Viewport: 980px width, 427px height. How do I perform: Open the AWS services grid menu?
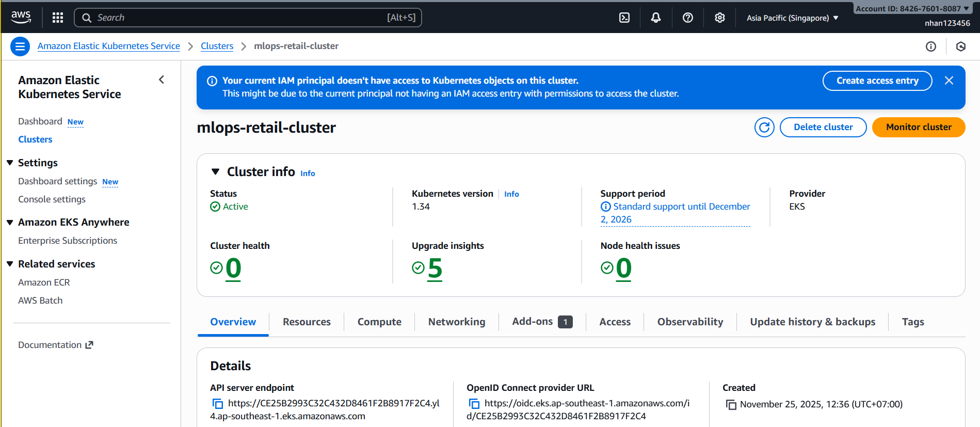[58, 18]
